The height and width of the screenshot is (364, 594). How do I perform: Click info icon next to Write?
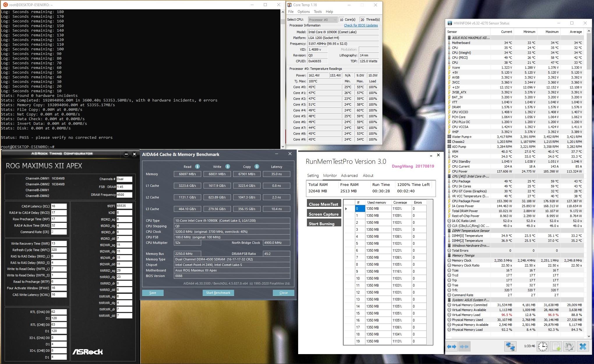[228, 166]
